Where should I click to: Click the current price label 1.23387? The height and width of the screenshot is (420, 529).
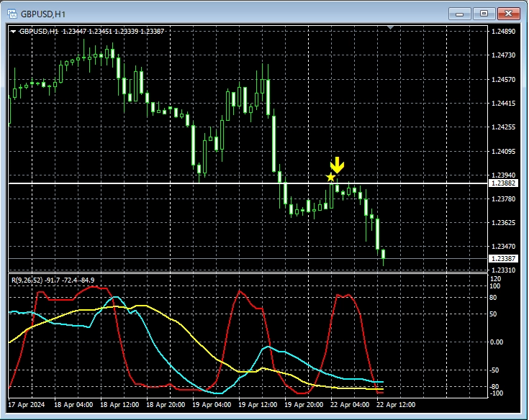[x=502, y=259]
